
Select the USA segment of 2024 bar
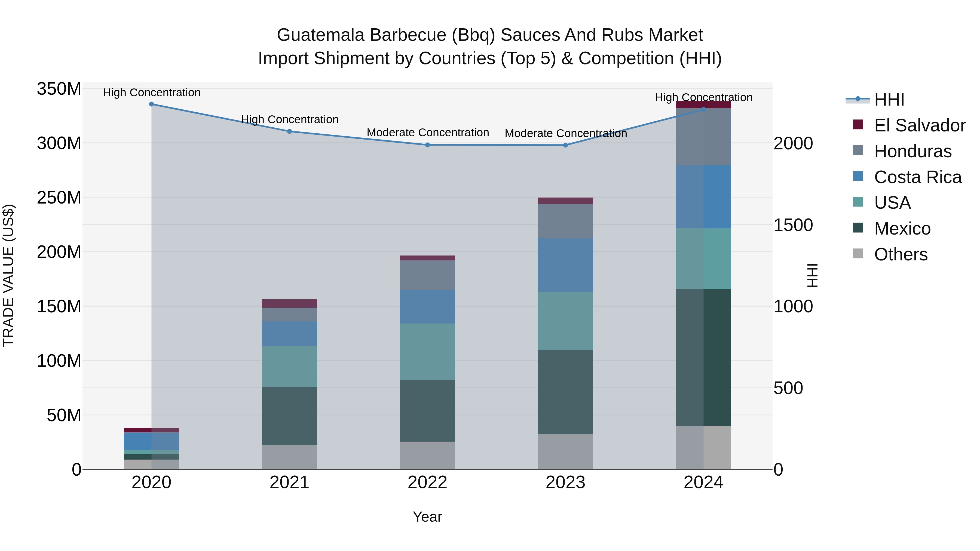703,258
